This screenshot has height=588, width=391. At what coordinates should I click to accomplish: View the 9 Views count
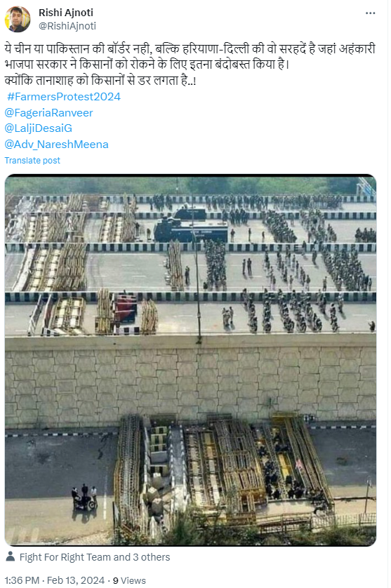pos(129,580)
